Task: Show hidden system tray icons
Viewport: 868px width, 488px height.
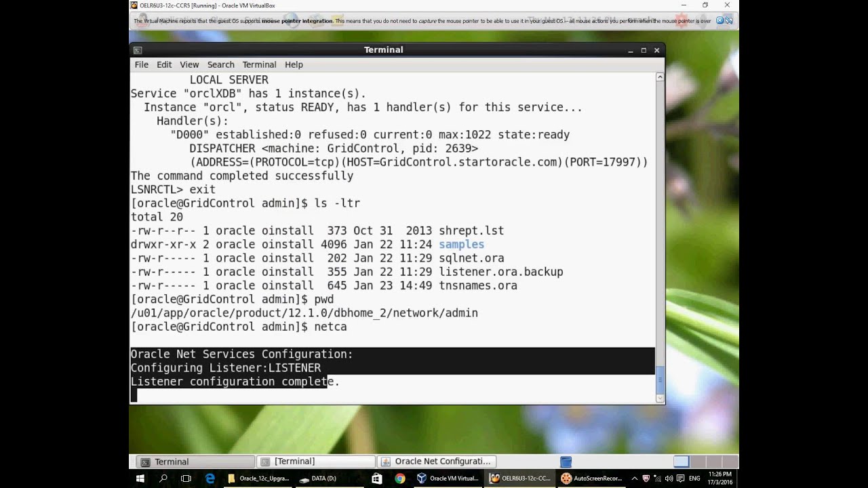Action: [x=635, y=478]
